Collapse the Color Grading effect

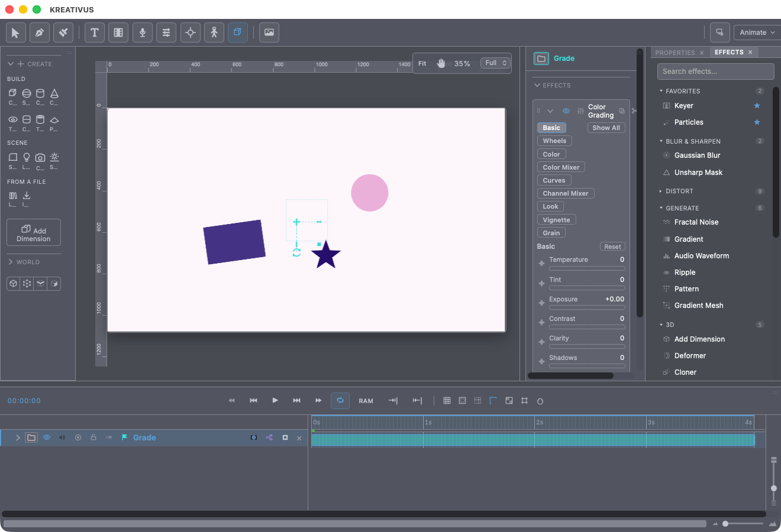pos(550,111)
